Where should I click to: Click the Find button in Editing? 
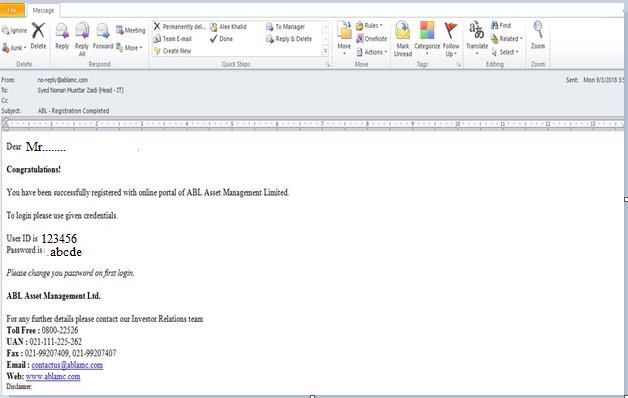(x=501, y=26)
